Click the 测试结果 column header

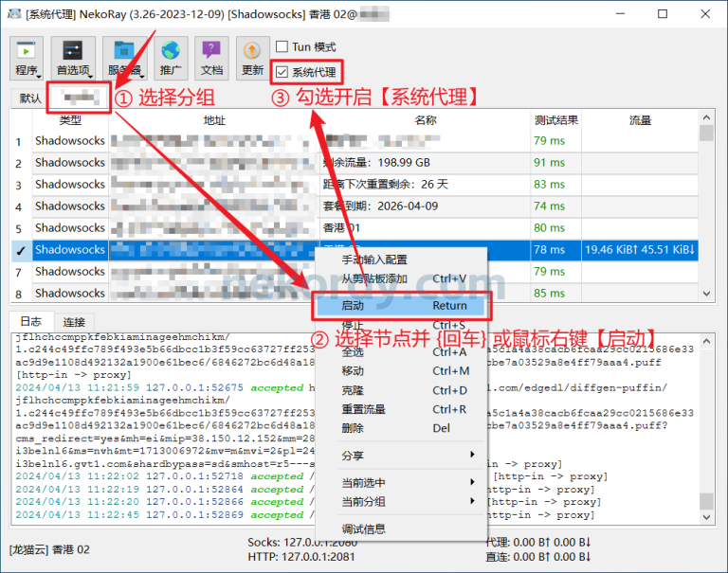click(x=556, y=120)
